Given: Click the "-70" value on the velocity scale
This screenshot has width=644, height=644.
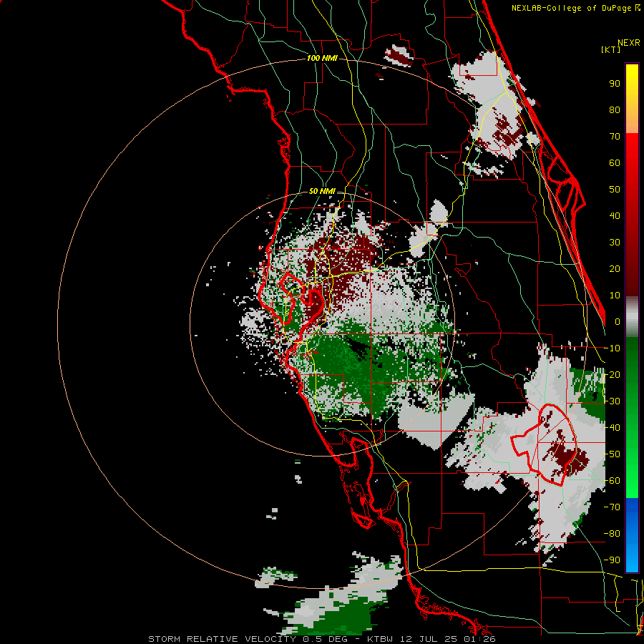Looking at the screenshot, I should coord(612,507).
